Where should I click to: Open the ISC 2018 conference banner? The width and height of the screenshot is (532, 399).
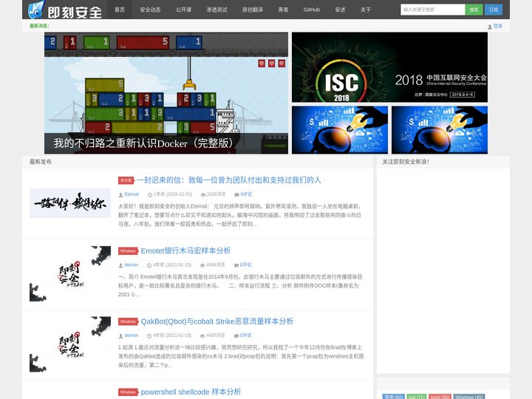pos(389,67)
